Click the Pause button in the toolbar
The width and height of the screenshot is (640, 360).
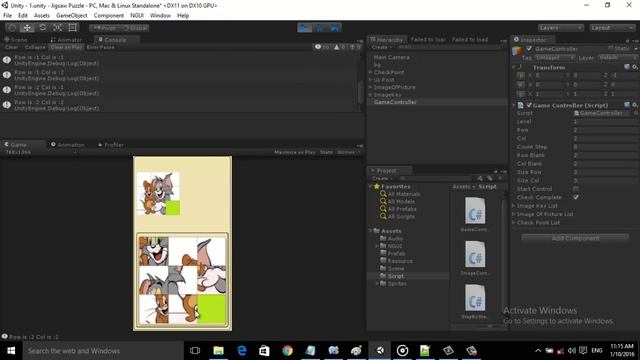(x=320, y=28)
